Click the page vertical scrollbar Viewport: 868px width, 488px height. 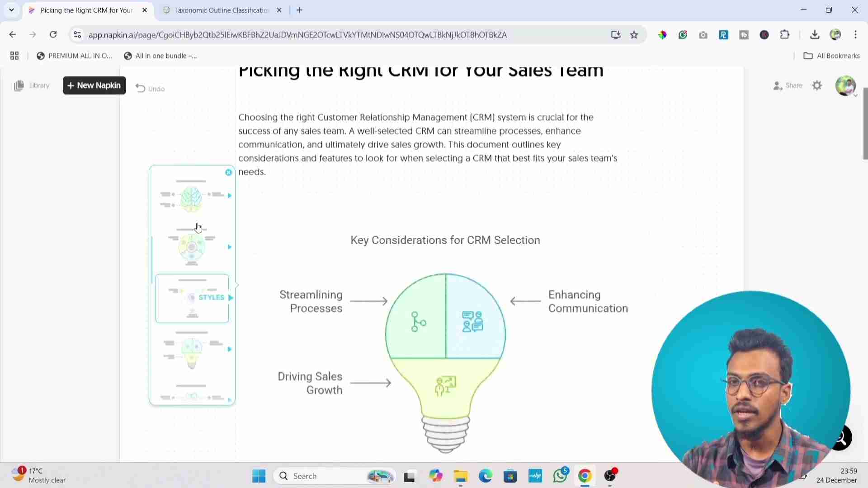click(x=865, y=124)
